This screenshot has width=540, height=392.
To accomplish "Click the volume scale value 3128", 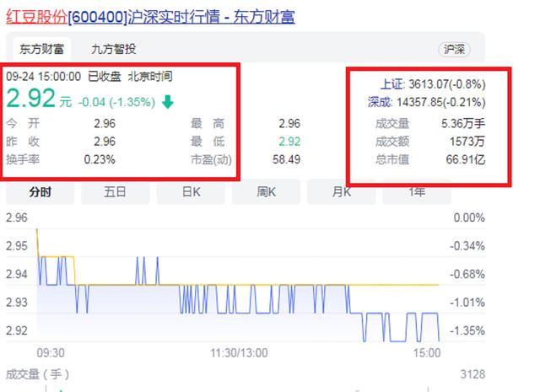I will click(x=472, y=374).
